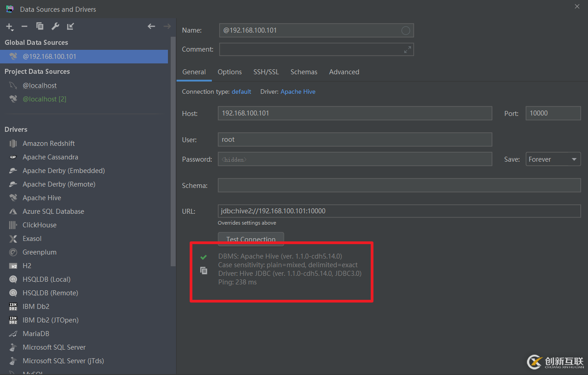
Task: Click the add data source plus icon
Action: (x=9, y=27)
